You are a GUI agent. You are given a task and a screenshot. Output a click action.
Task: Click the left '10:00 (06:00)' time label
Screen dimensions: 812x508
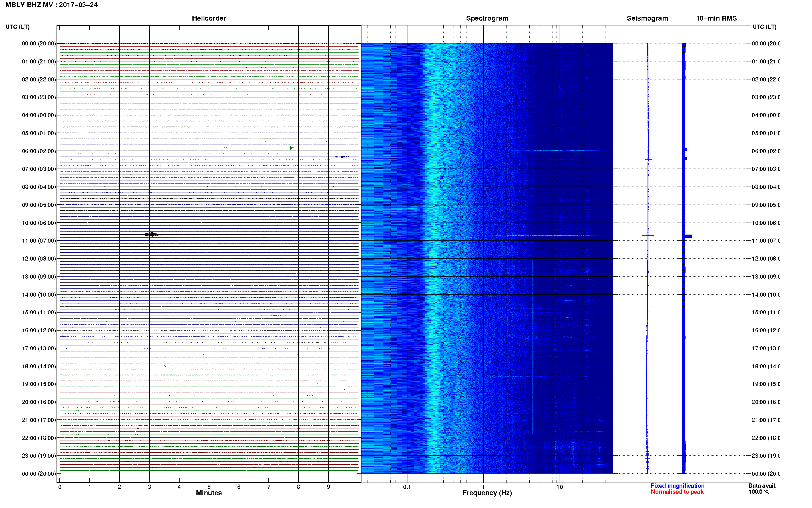point(39,223)
